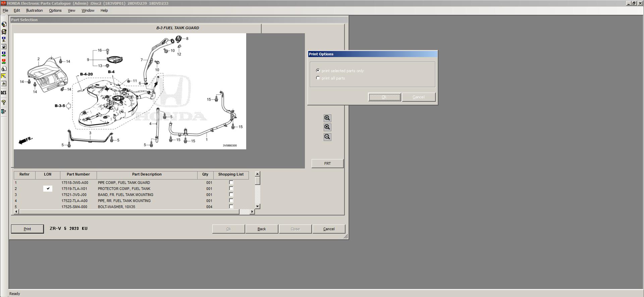Open the DCS tool in left toolbar
Viewport: 644px width, 297px height.
point(4,93)
